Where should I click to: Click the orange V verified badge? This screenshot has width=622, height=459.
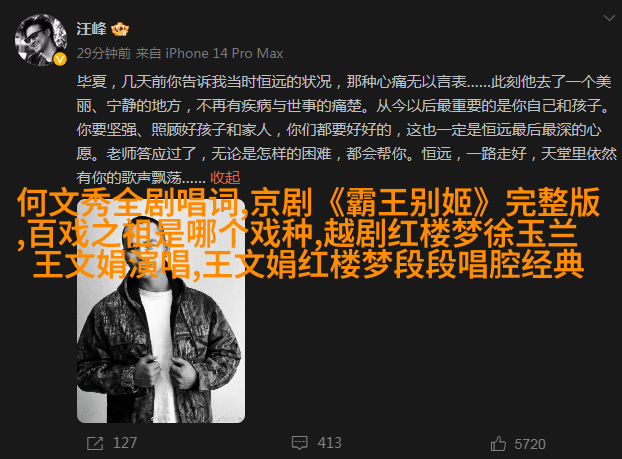pyautogui.click(x=60, y=59)
